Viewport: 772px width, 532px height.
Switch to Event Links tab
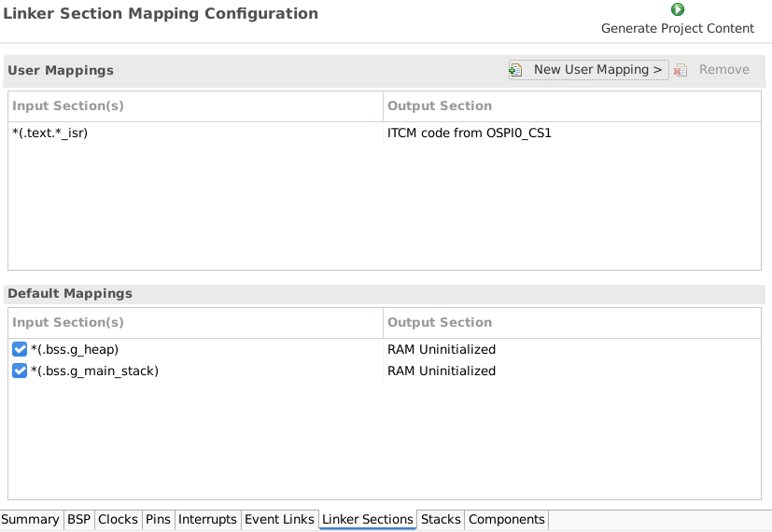pos(279,520)
